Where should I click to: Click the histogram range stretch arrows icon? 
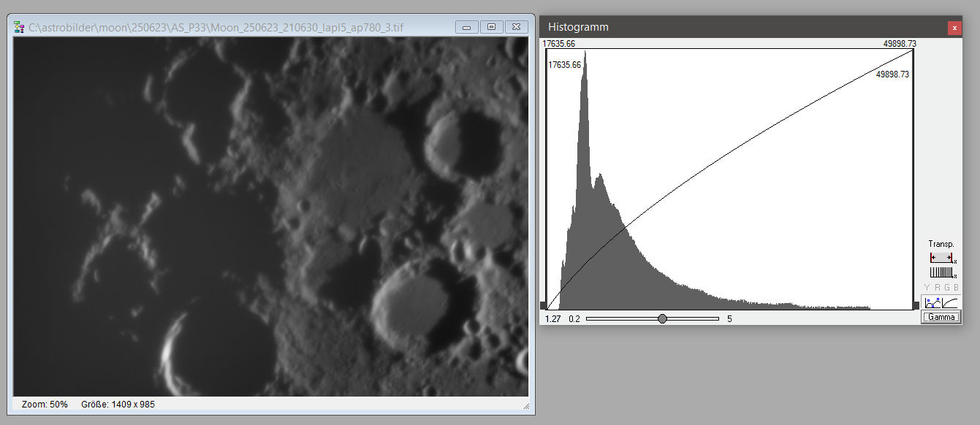pos(941,258)
